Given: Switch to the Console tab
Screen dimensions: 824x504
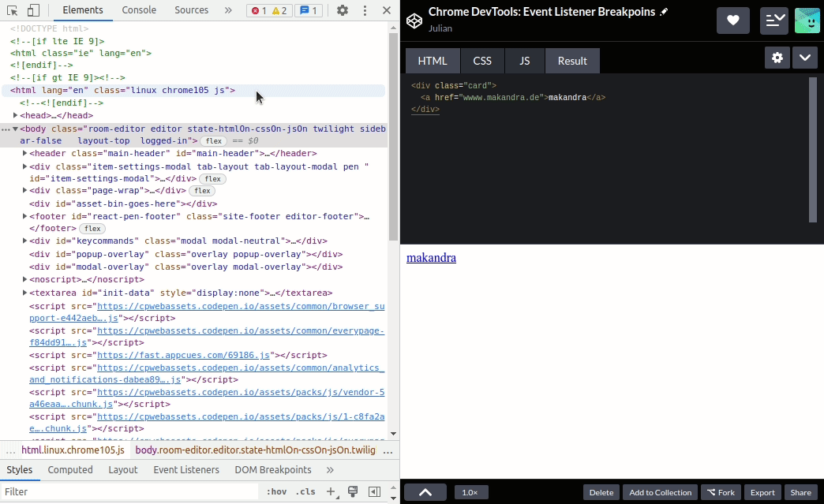Looking at the screenshot, I should click(139, 10).
